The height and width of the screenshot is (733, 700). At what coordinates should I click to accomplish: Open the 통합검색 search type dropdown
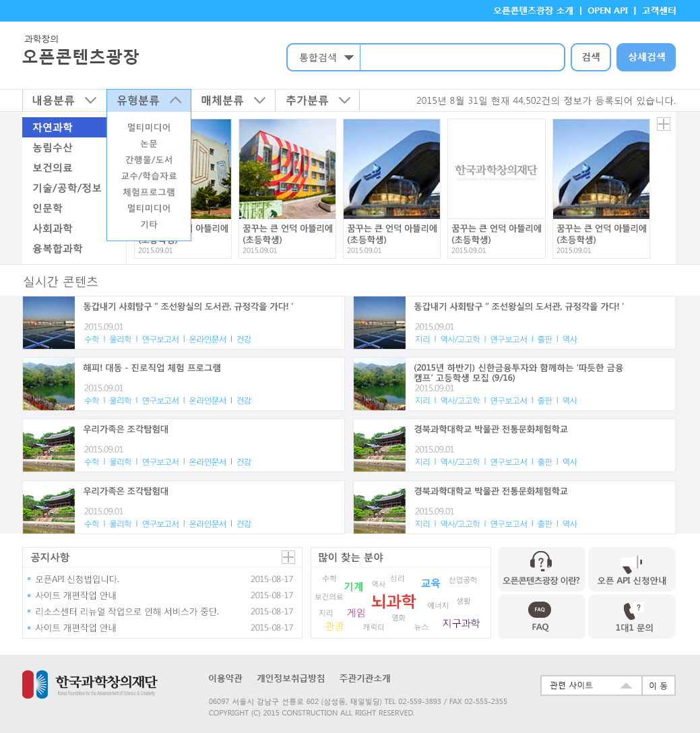click(x=324, y=58)
